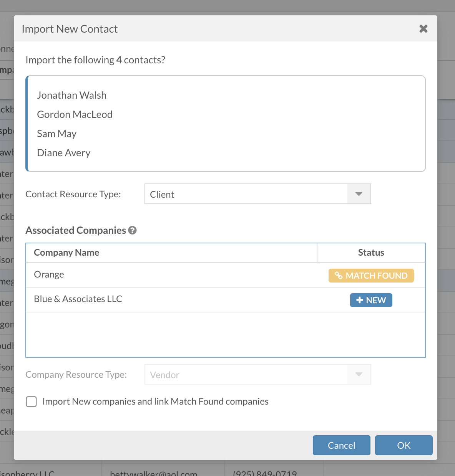This screenshot has width=455, height=476.
Task: Click the MATCH FOUND badge for Orange
Action: pyautogui.click(x=371, y=276)
